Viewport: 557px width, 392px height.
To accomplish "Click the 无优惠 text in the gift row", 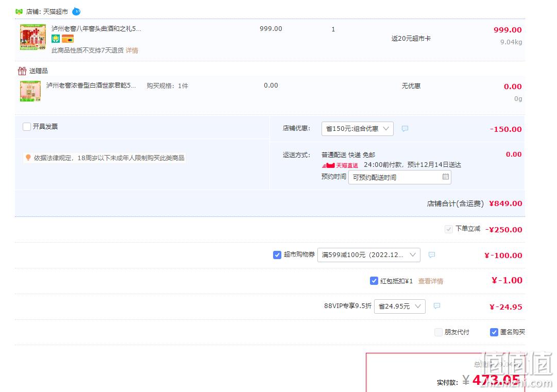I will [x=411, y=86].
